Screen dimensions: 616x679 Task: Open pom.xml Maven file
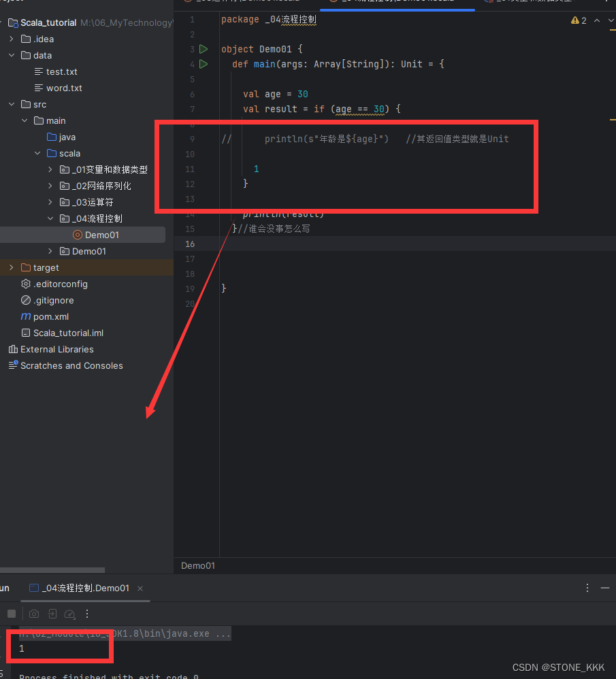[x=45, y=316]
